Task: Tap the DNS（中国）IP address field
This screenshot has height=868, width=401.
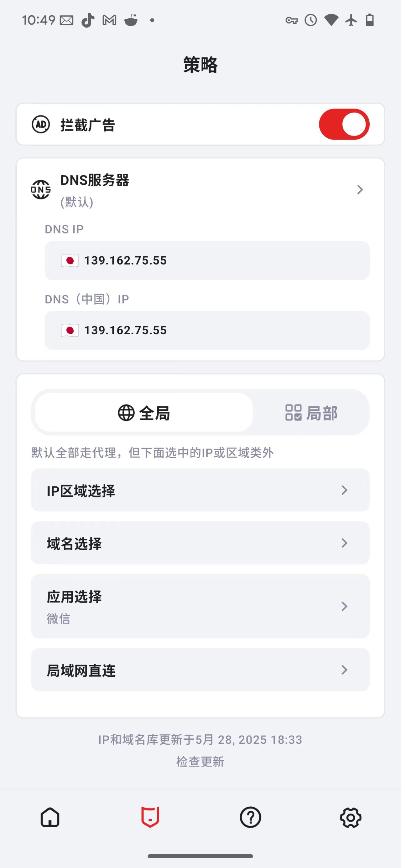Action: coord(207,330)
